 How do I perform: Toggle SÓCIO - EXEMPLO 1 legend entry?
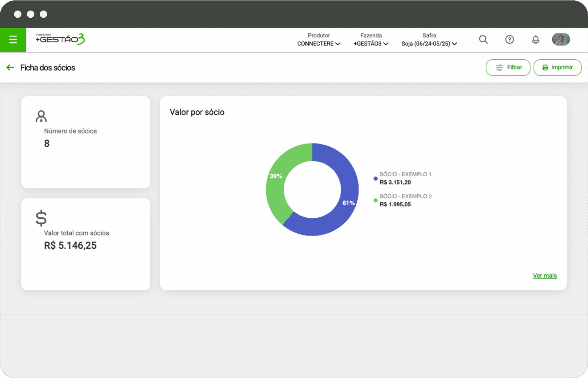405,178
